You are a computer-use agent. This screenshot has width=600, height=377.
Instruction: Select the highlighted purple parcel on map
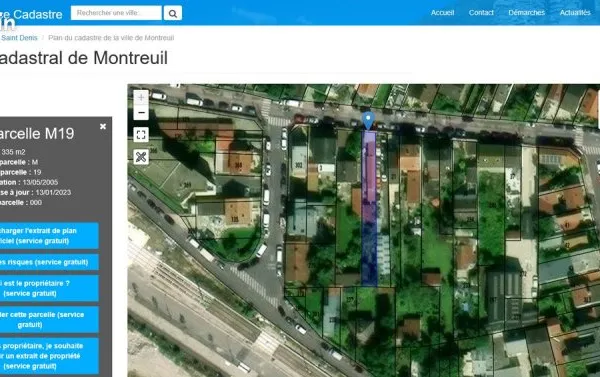pos(369,208)
